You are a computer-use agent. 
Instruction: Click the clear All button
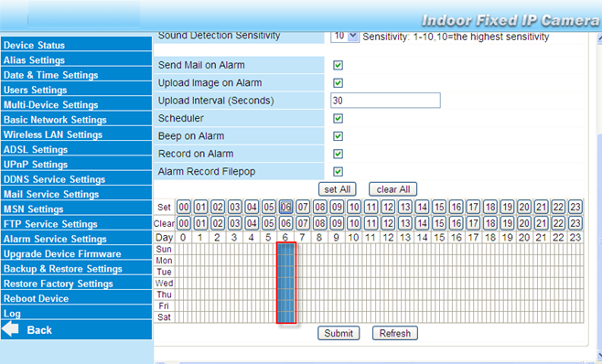pos(392,189)
